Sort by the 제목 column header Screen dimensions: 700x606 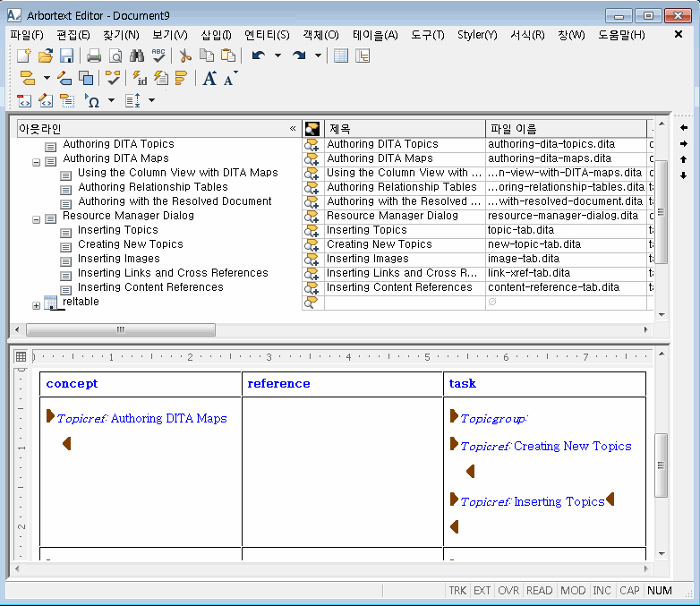[405, 129]
